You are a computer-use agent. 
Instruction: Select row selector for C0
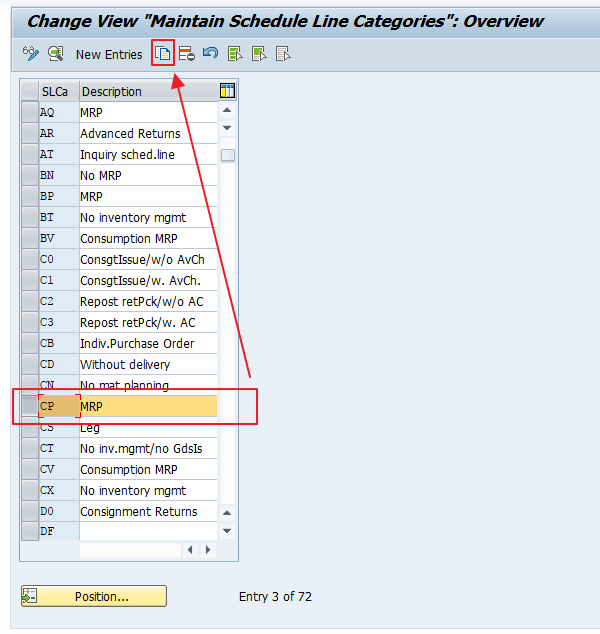(x=30, y=259)
